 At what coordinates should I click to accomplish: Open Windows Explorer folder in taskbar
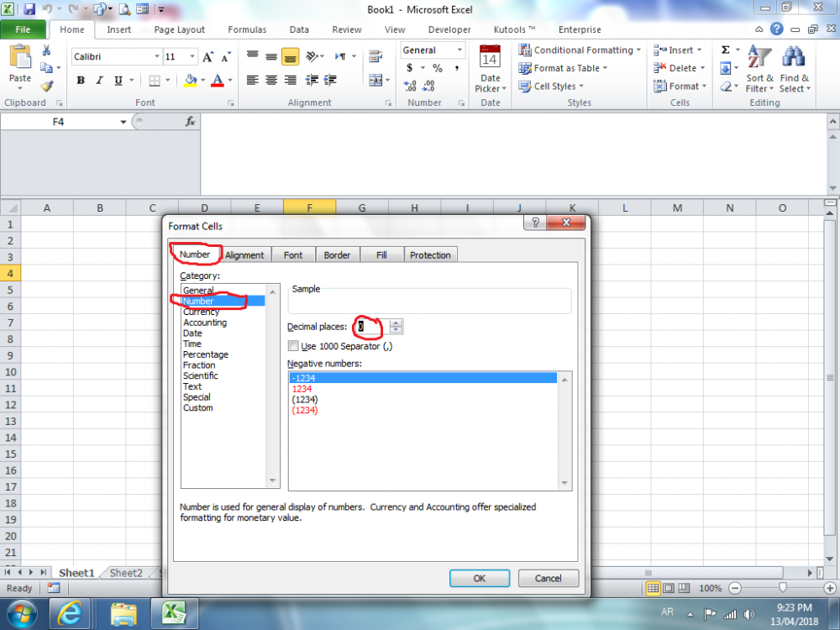click(x=123, y=614)
